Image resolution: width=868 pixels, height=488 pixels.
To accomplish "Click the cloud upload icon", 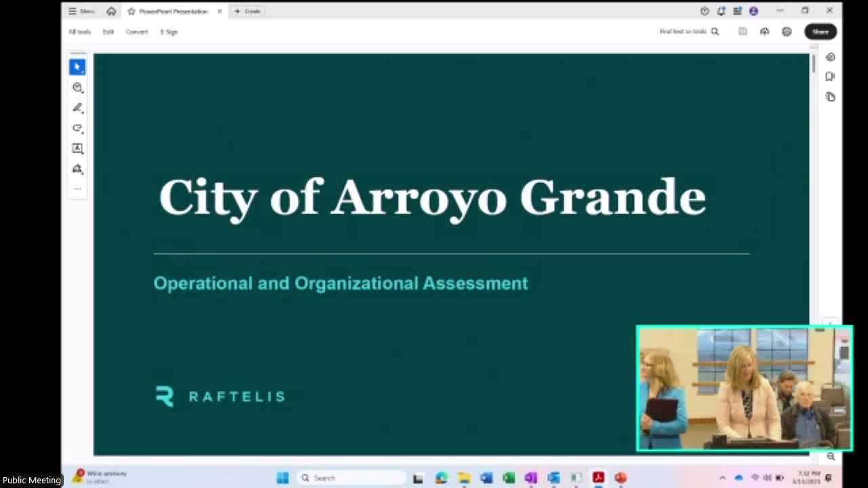I will (x=764, y=31).
